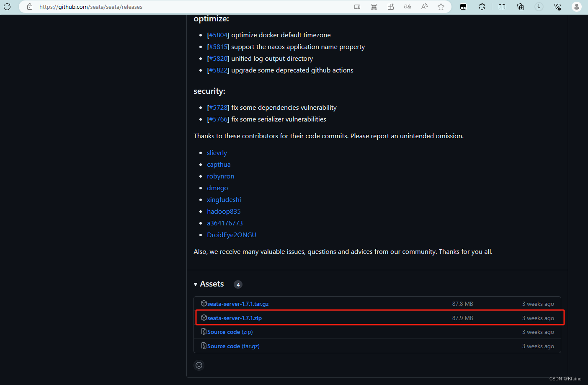Open the app-available icon in address bar
Screen dimensions: 588x385
pos(357,7)
